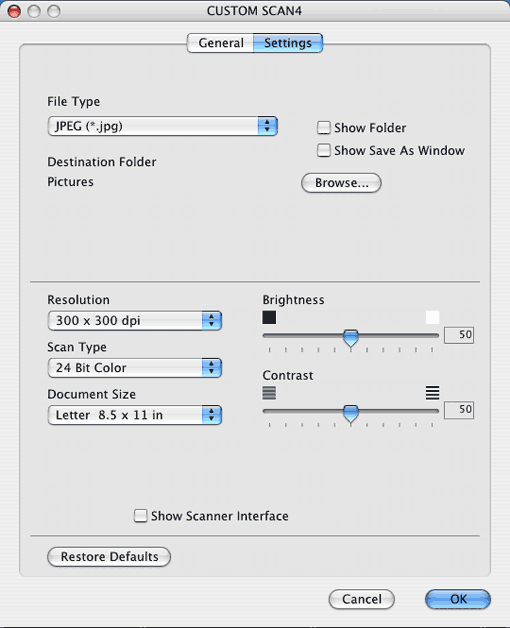Click the File Type dropdown arrow stepper

[x=267, y=126]
